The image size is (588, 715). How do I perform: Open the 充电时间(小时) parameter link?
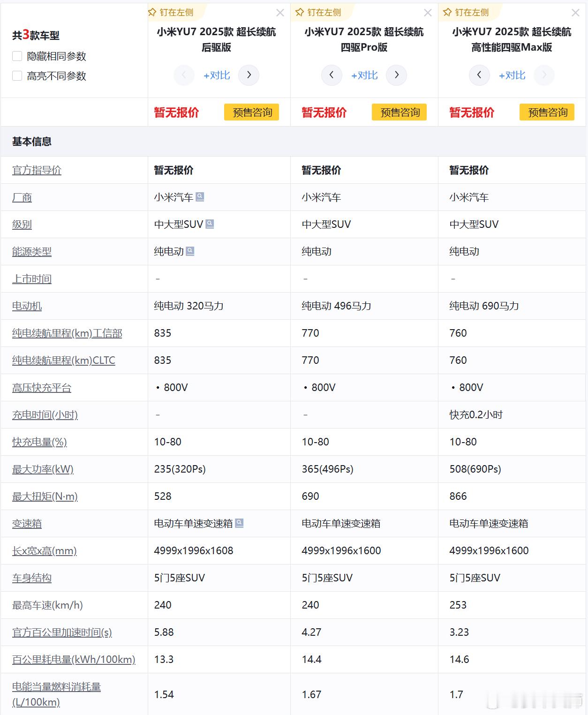click(45, 415)
